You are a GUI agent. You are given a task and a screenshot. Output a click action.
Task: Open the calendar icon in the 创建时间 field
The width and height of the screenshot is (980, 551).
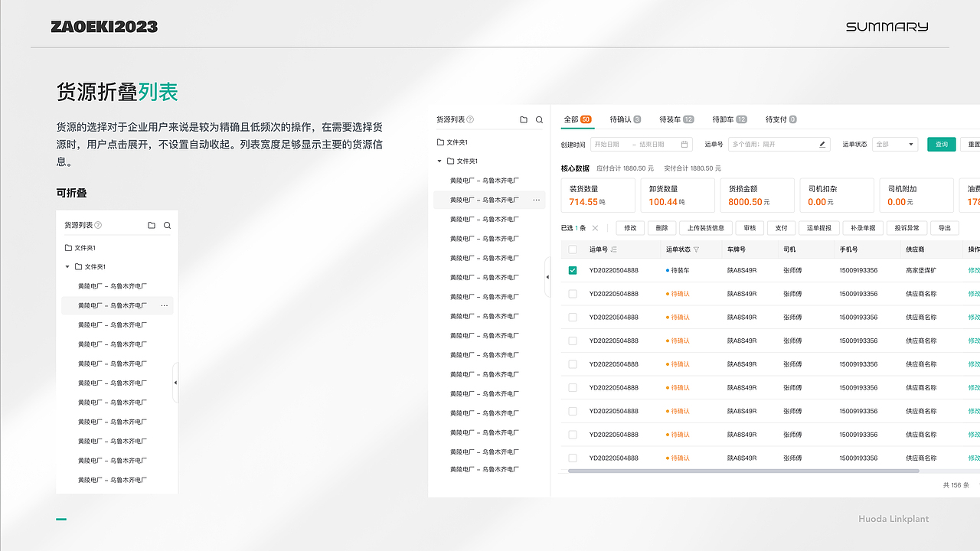[684, 144]
